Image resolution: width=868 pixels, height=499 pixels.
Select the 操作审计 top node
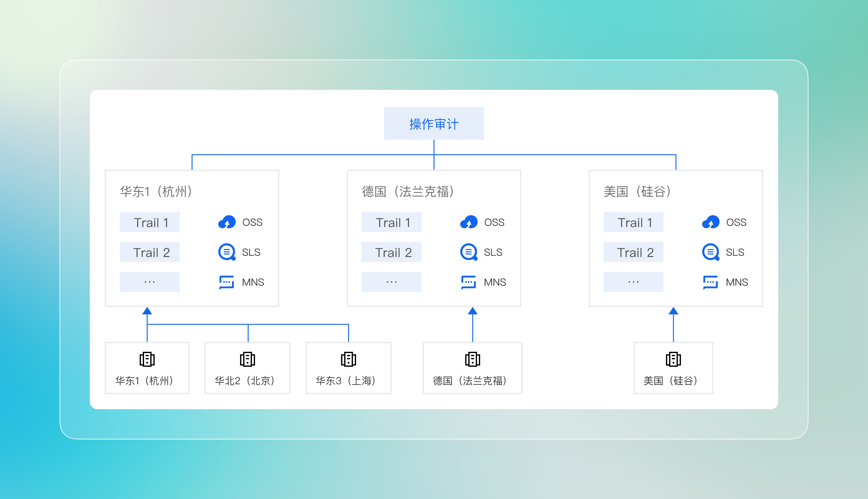434,124
